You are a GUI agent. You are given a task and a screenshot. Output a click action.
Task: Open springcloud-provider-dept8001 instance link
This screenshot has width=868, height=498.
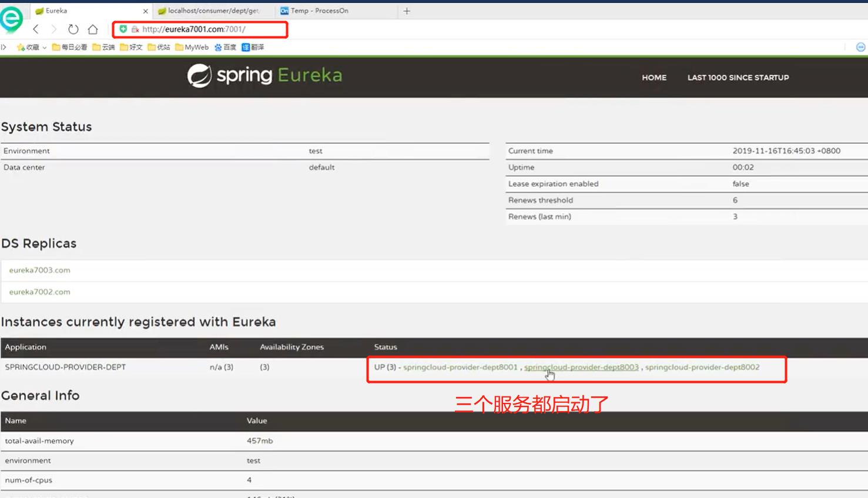pos(460,367)
